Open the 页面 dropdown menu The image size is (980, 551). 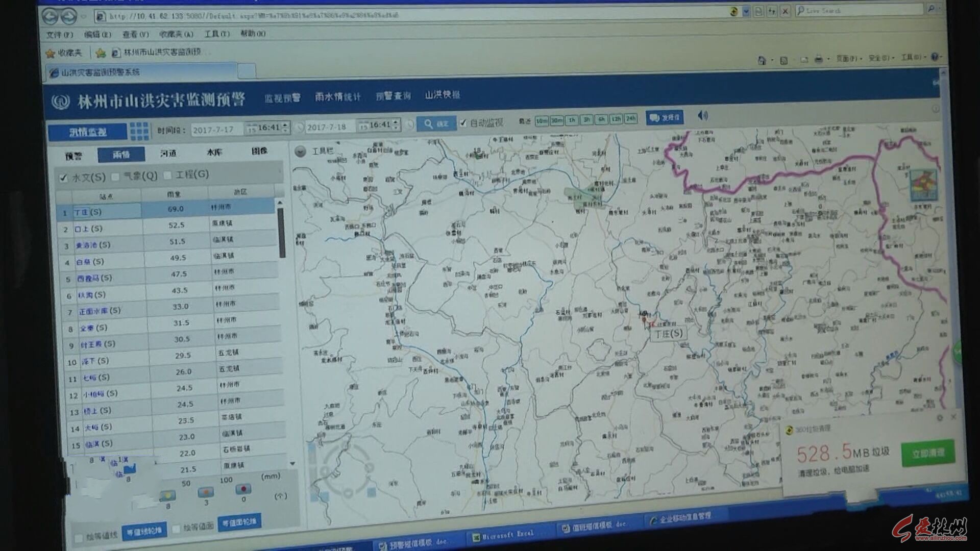(x=848, y=59)
